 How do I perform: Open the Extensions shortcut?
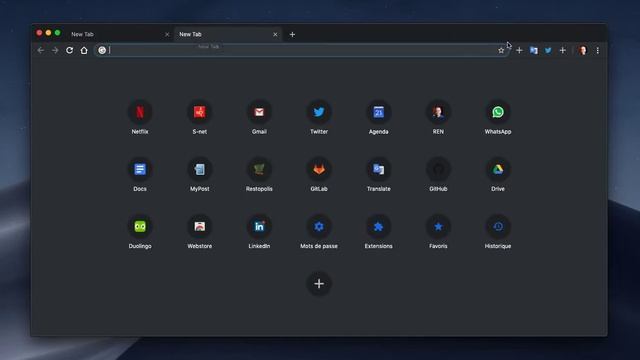click(x=378, y=231)
